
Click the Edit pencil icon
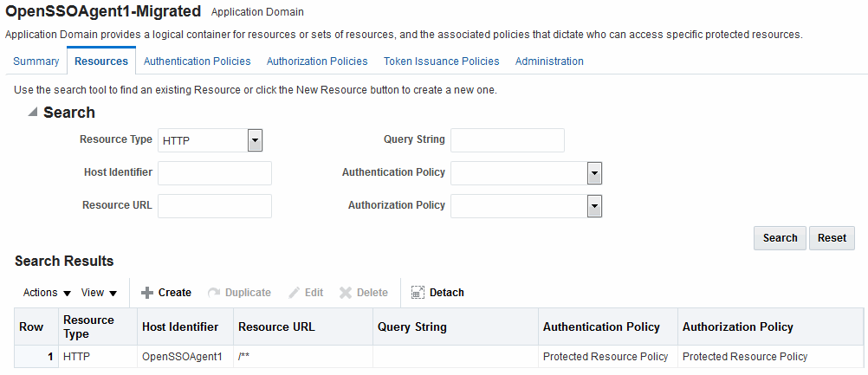295,293
